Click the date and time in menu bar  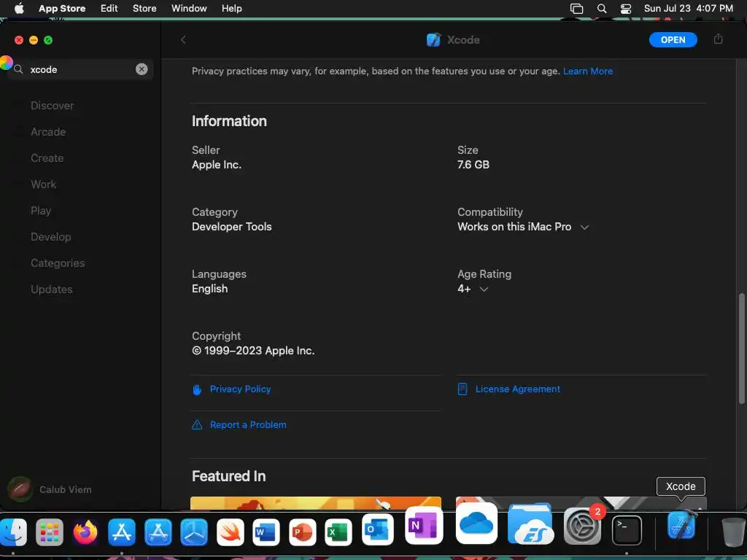[x=688, y=9]
